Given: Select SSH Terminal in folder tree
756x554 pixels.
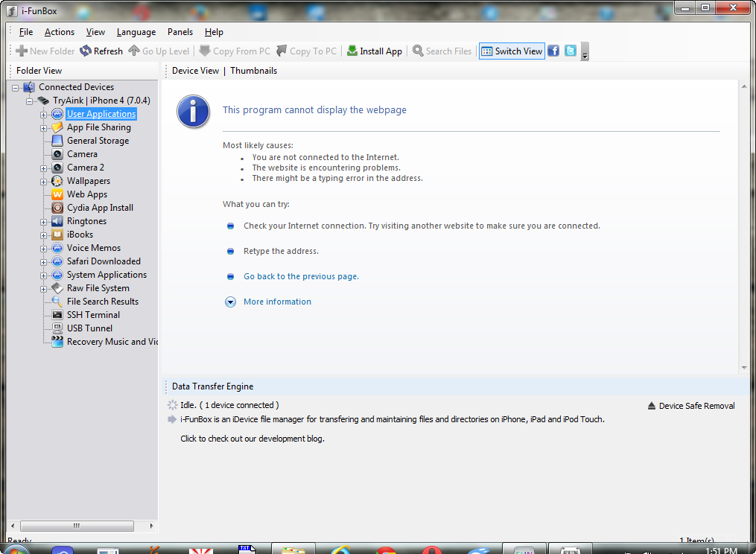Looking at the screenshot, I should [93, 315].
